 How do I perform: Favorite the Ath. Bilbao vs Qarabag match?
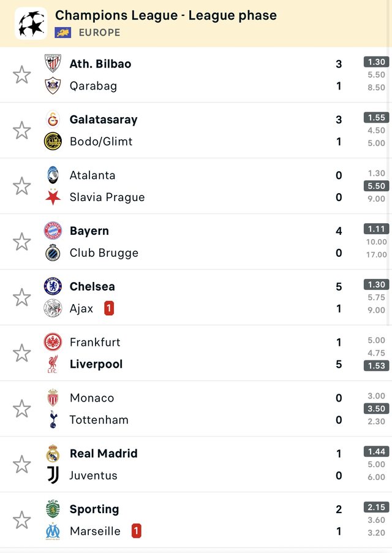[22, 75]
